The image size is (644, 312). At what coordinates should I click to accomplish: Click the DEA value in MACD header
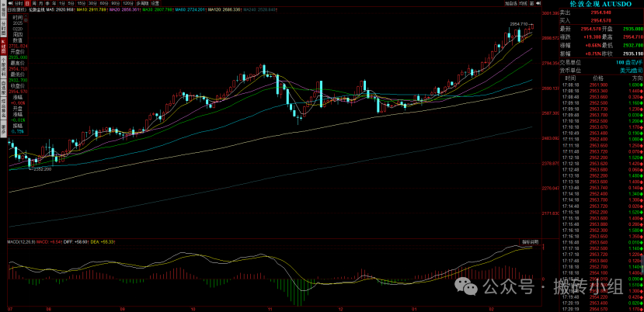103,242
